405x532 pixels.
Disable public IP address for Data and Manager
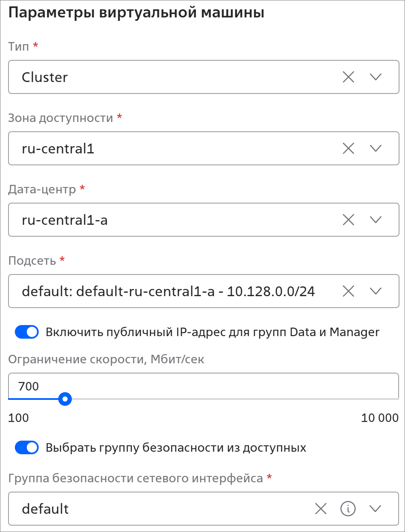pos(27,332)
